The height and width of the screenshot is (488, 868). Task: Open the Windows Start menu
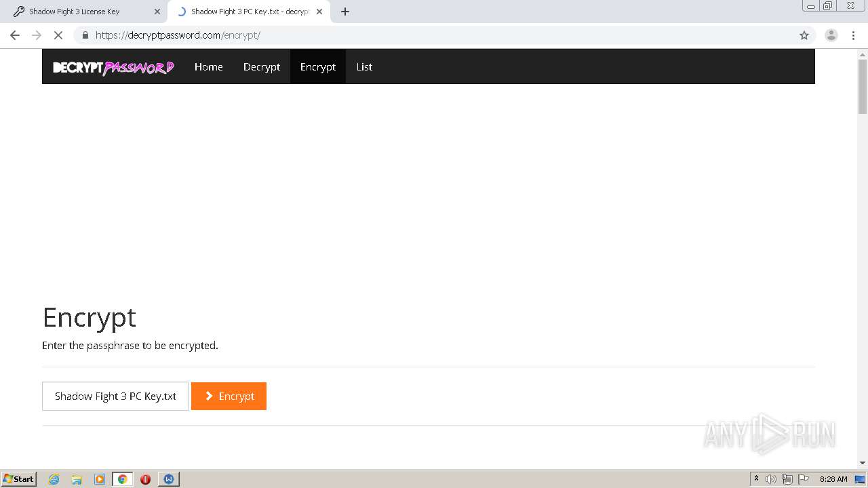(x=19, y=479)
